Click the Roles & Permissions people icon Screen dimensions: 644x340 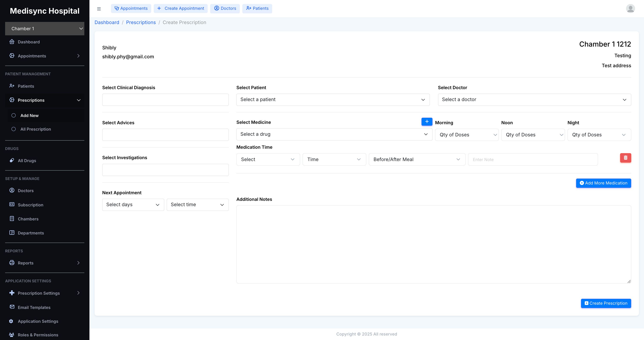coord(11,335)
